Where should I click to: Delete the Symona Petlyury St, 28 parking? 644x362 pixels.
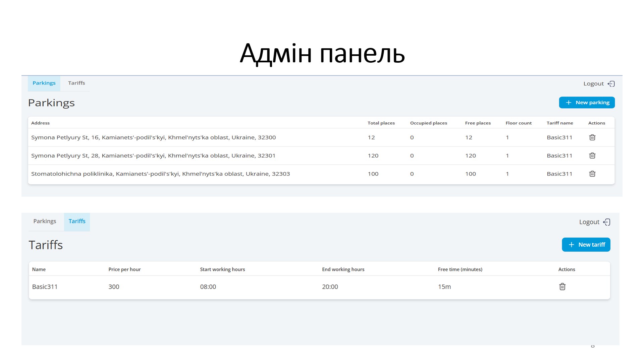click(592, 156)
